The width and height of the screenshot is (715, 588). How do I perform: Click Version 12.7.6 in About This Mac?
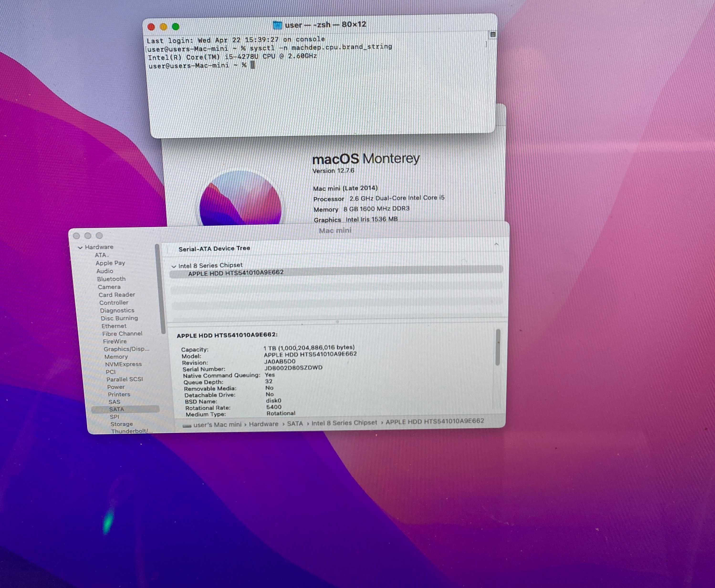pyautogui.click(x=334, y=171)
